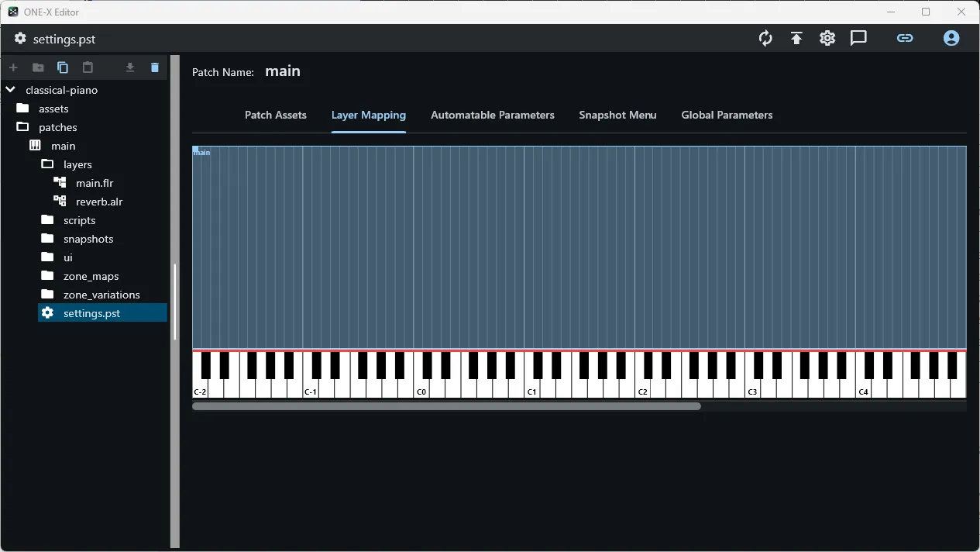The width and height of the screenshot is (980, 552).
Task: Click the ONE-X Editor app icon in title bar
Action: [x=13, y=12]
